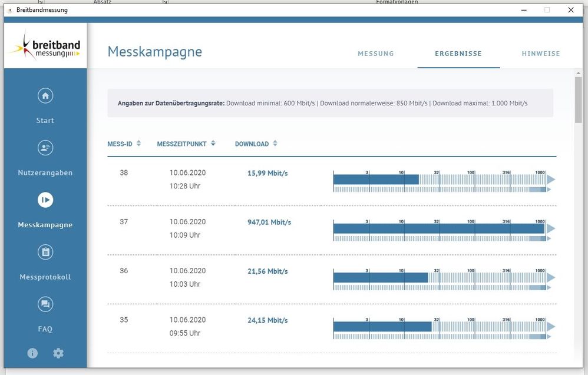The image size is (588, 375).
Task: Click speed bar for measurement 36
Action: pyautogui.click(x=444, y=280)
